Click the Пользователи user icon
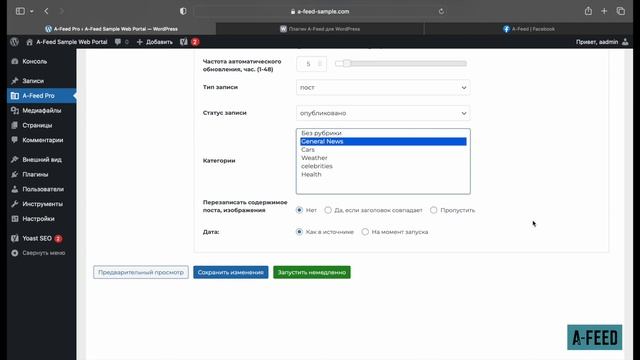This screenshot has height=360, width=640. (x=15, y=189)
